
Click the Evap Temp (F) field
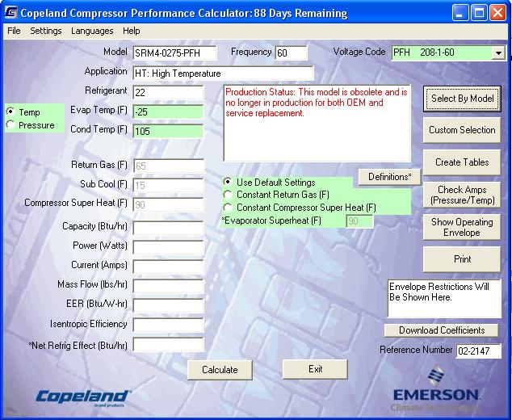[168, 112]
